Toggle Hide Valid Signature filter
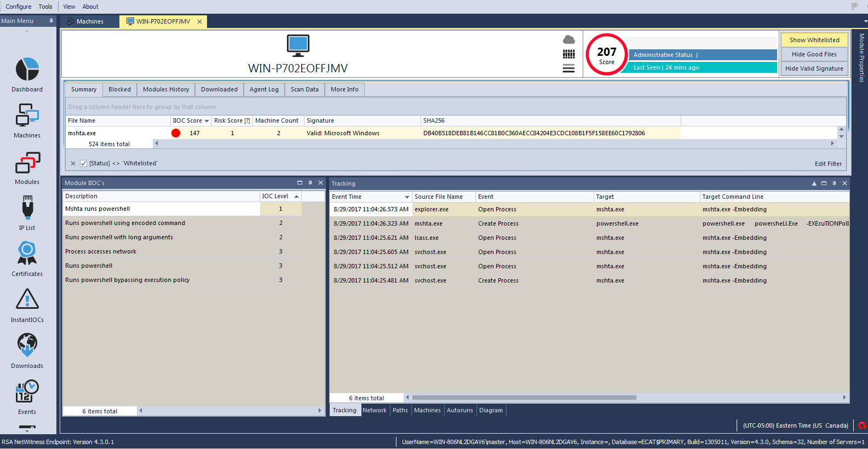The width and height of the screenshot is (868, 449). tap(814, 68)
